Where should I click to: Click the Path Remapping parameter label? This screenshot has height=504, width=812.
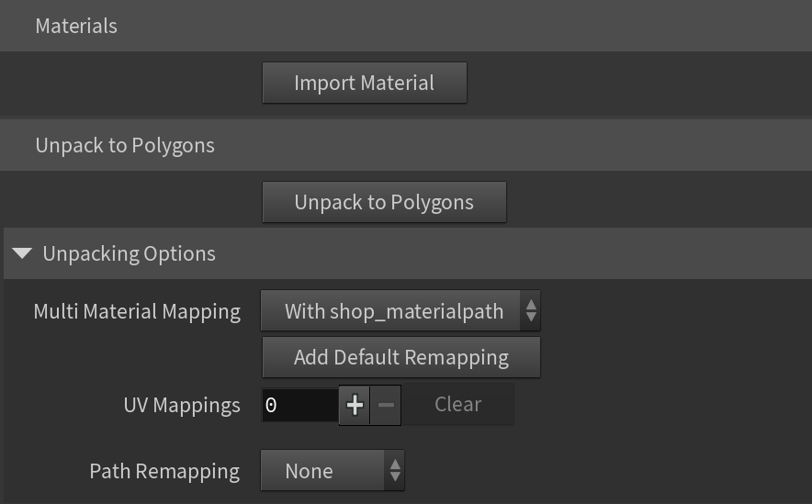pos(164,471)
